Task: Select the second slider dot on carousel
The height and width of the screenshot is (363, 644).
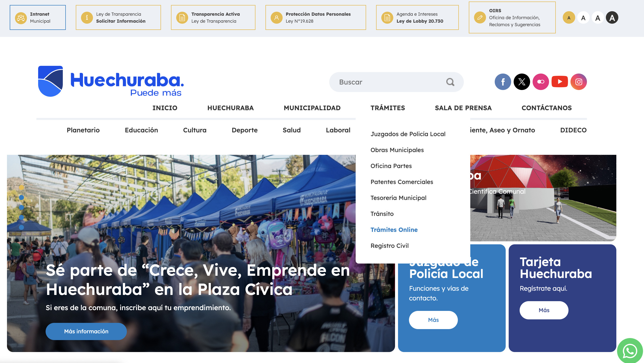Action: [21, 198]
